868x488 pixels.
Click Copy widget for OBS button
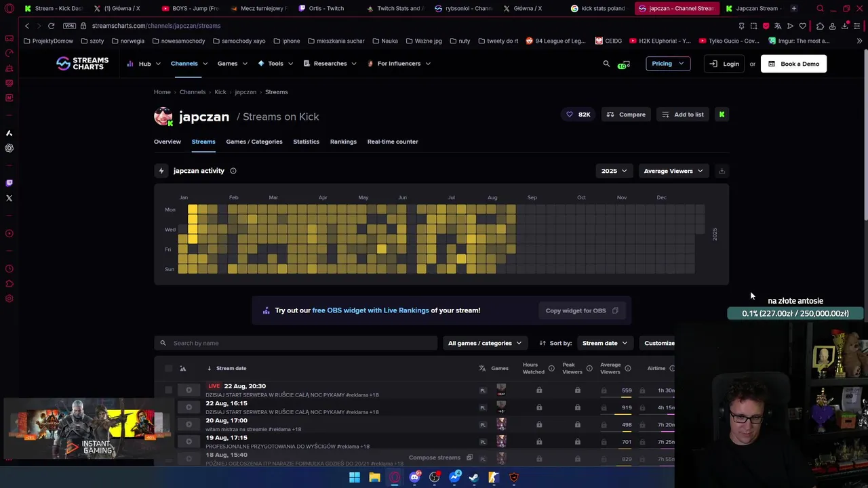(582, 310)
